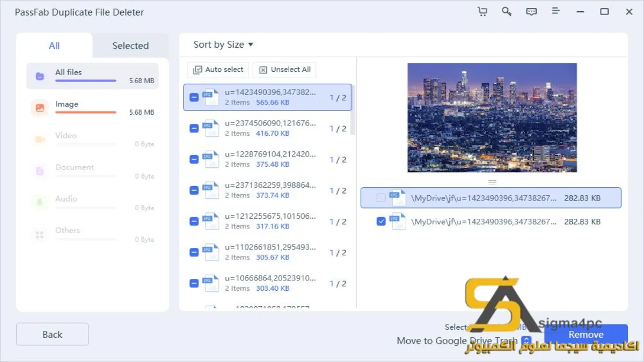
Task: Check the unchecked MyDrive file checkbox
Action: [x=381, y=198]
